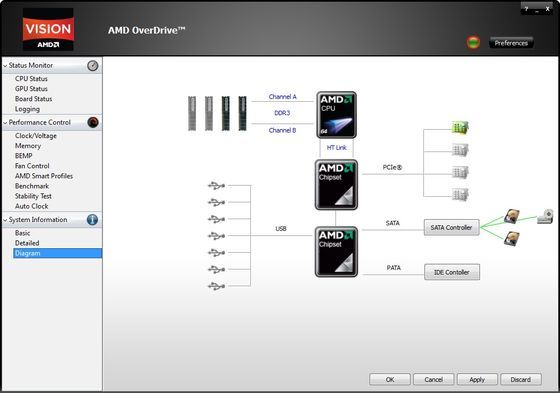Click the PATA label in diagram
Image resolution: width=560 pixels, height=393 pixels.
point(393,267)
